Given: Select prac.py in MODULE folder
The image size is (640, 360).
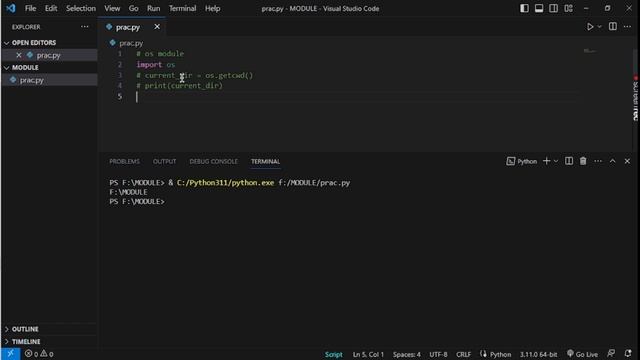Looking at the screenshot, I should (x=49, y=80).
